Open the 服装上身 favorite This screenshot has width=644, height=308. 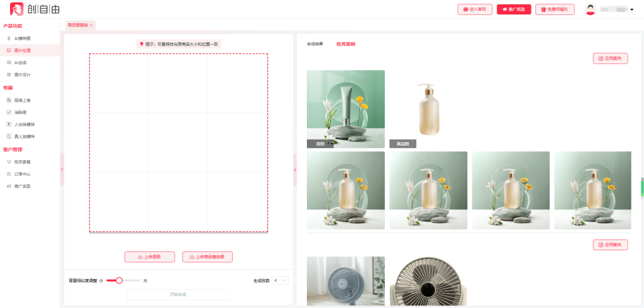22,100
